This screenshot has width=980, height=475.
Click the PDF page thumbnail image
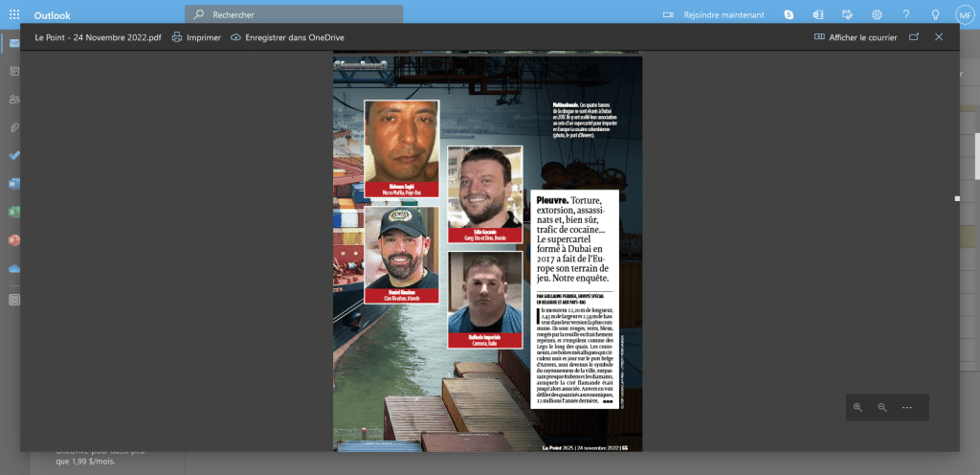coord(487,253)
